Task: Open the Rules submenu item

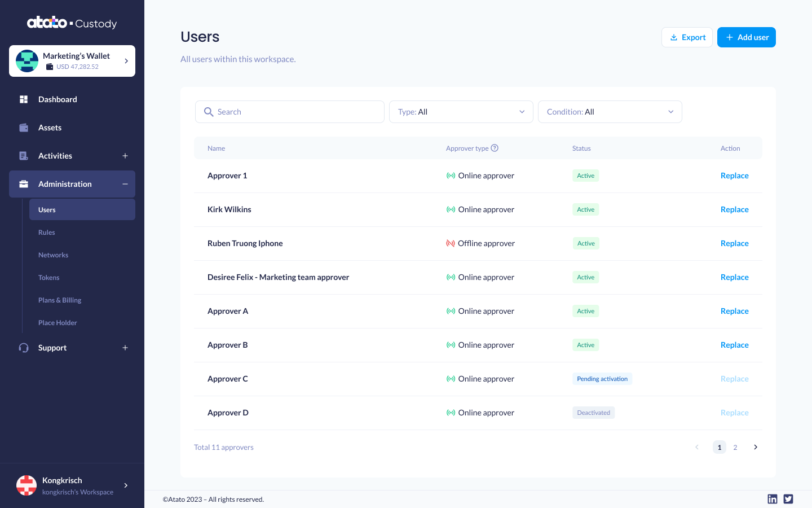Action: point(47,233)
